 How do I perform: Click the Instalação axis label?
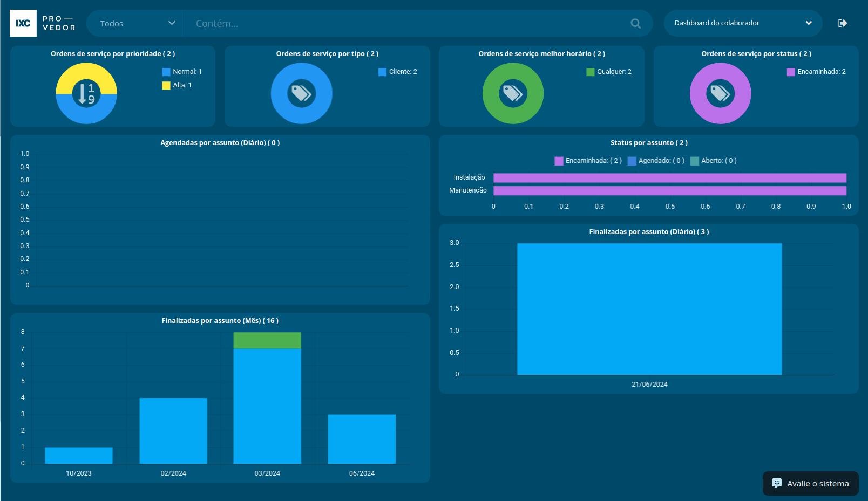469,177
